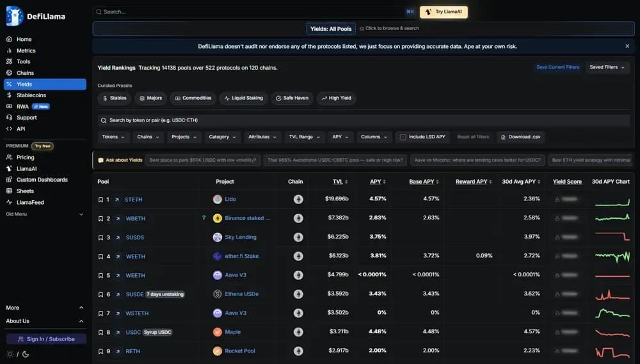Open the Metrics sidebar icon item
Viewport: 640px width, 364px height.
(9, 51)
